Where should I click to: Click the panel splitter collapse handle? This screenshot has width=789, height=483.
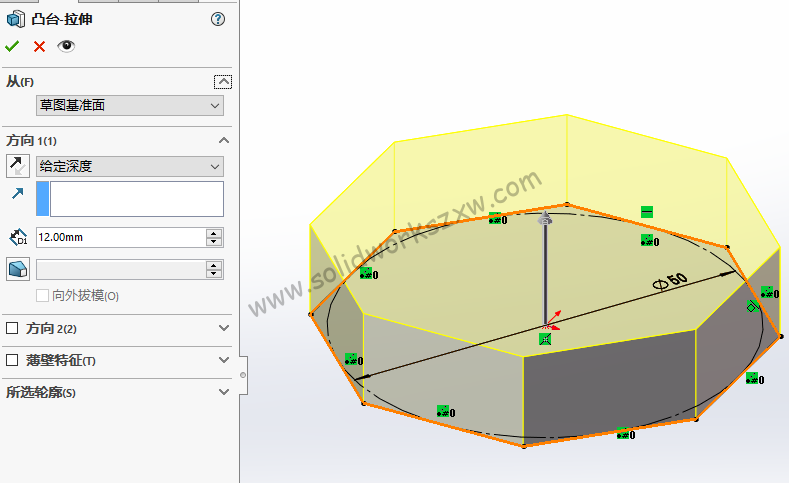click(x=243, y=375)
